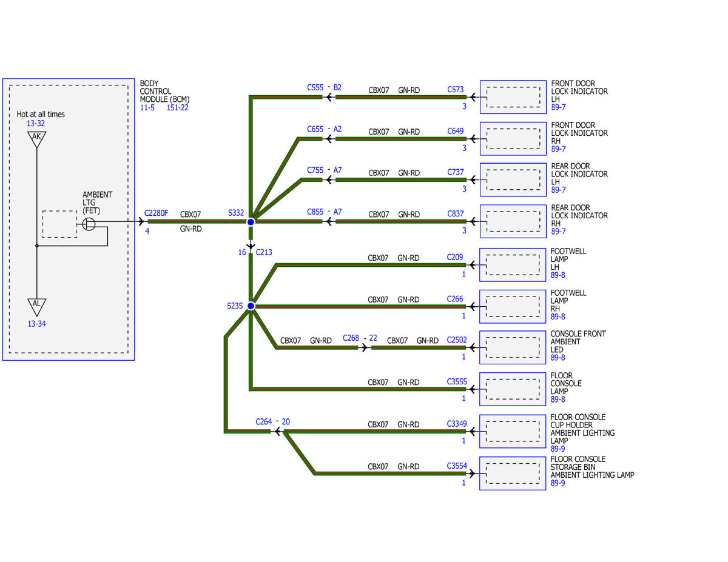Follow the 151-22 BCM reference link
Screen dimensions: 728x562
[x=177, y=108]
